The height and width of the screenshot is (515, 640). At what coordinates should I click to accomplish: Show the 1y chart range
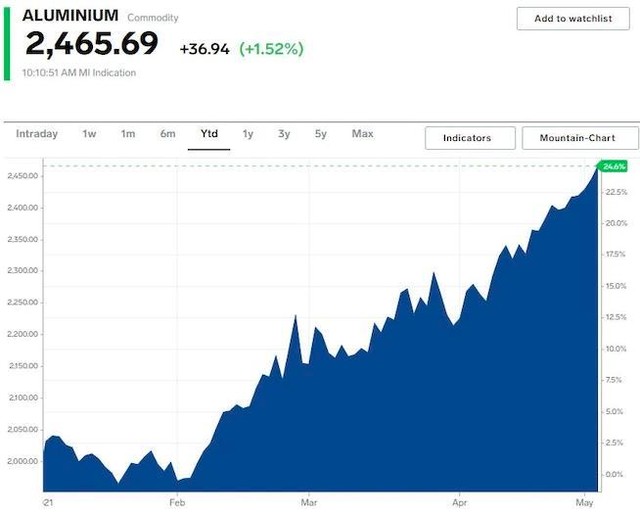(x=248, y=134)
